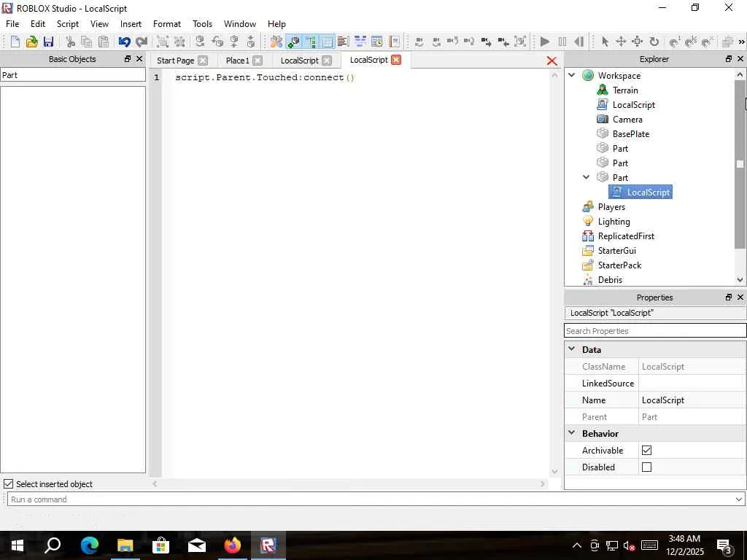Select StarterGui in Explorer

[617, 251]
